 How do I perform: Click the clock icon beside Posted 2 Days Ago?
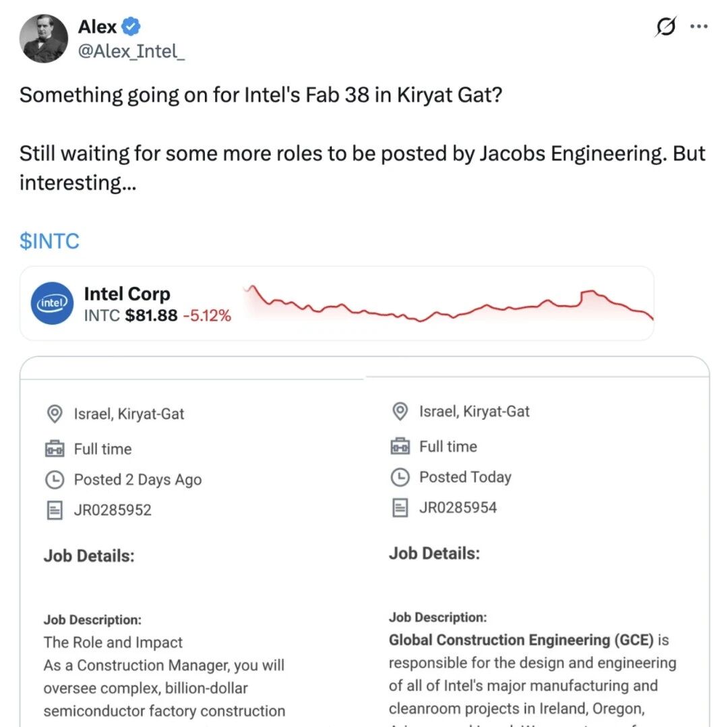55,479
